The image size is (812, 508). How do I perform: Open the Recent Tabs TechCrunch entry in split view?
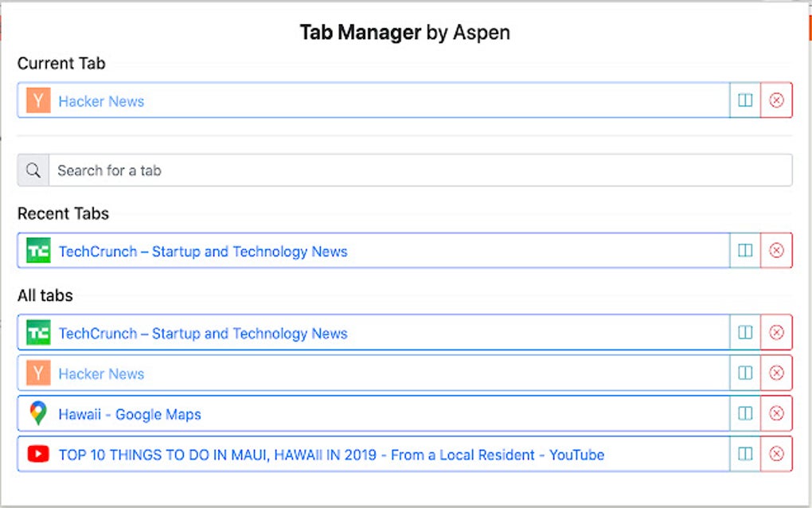(x=744, y=250)
